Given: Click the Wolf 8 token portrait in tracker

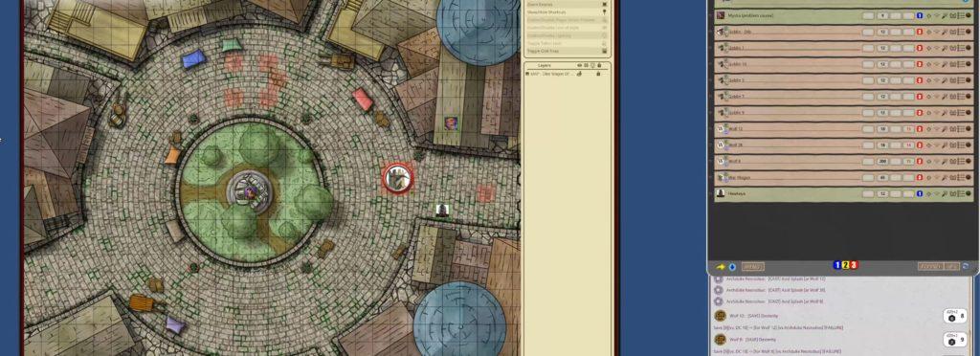Looking at the screenshot, I should click(x=721, y=161).
